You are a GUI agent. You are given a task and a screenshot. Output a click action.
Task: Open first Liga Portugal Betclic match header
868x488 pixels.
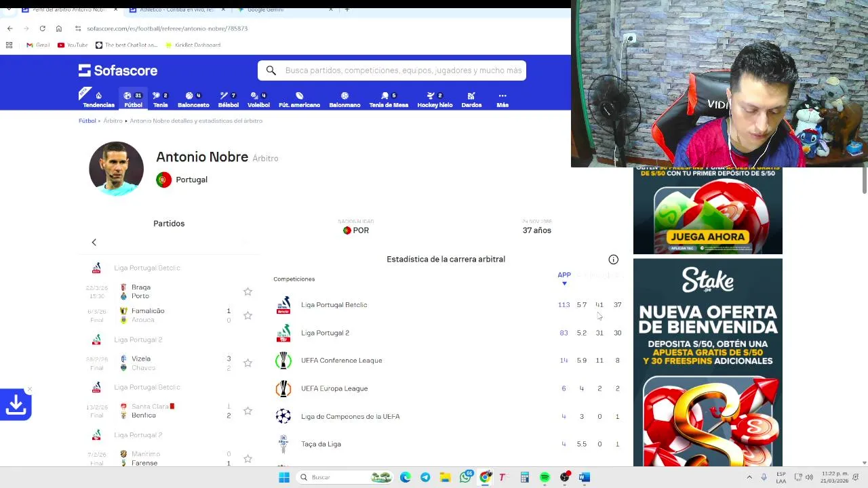(146, 268)
